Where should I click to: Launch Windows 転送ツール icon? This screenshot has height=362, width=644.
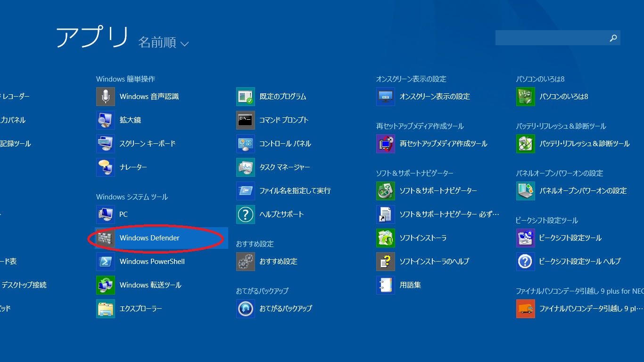(106, 285)
